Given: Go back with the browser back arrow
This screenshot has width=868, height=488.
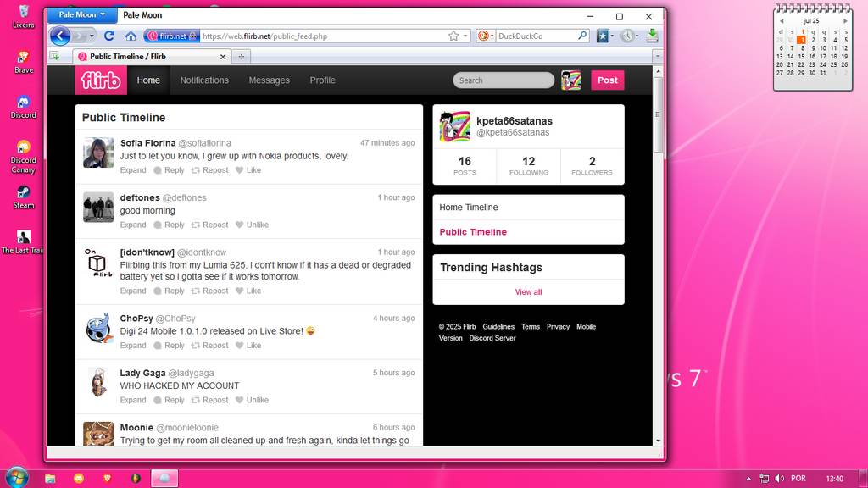Looking at the screenshot, I should [60, 36].
